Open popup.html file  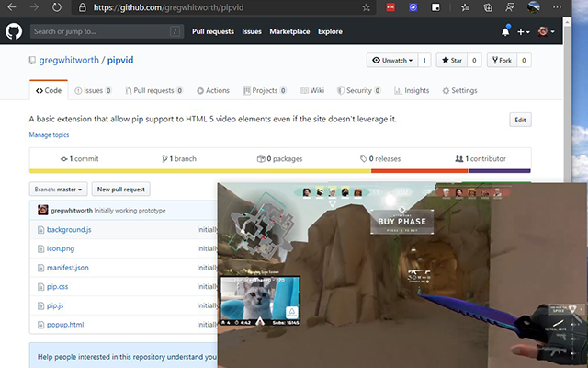coord(65,325)
